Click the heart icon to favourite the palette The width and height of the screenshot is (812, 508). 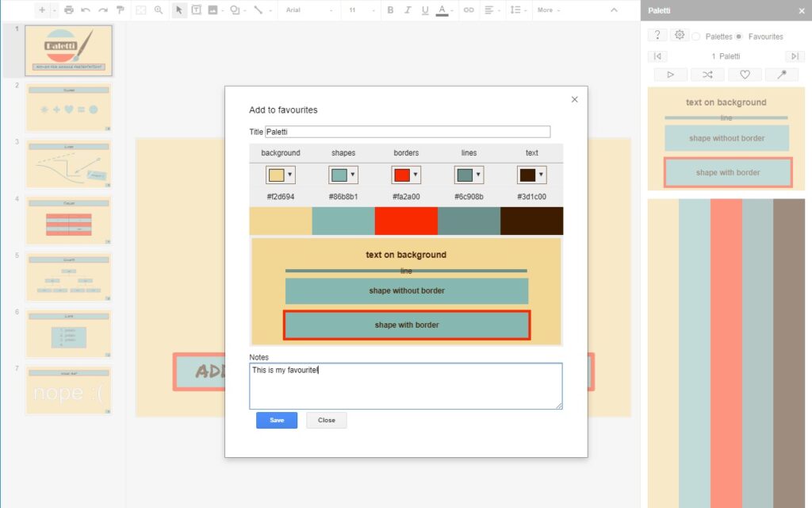pos(745,74)
